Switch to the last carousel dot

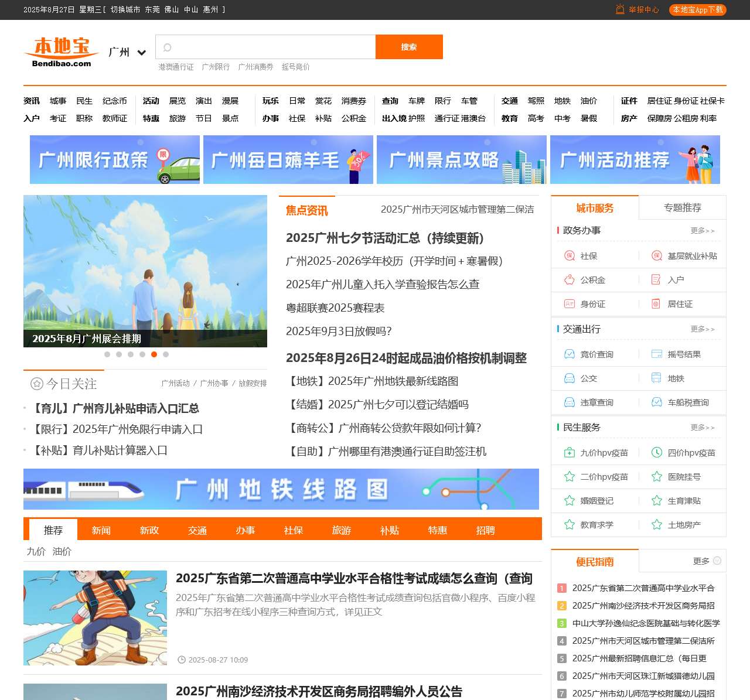point(166,354)
